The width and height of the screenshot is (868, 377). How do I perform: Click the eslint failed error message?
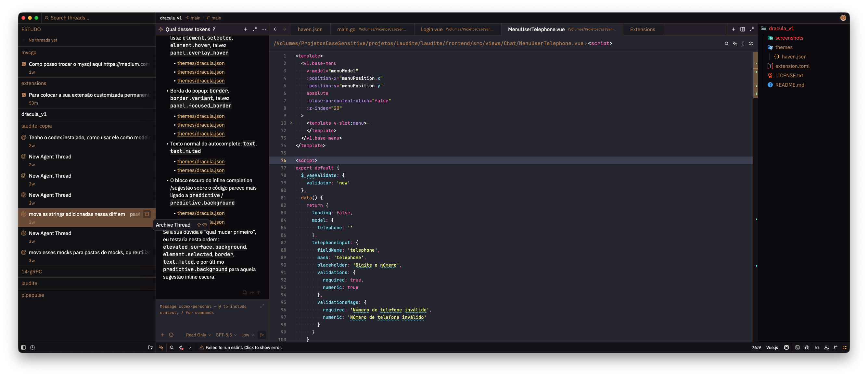[243, 347]
